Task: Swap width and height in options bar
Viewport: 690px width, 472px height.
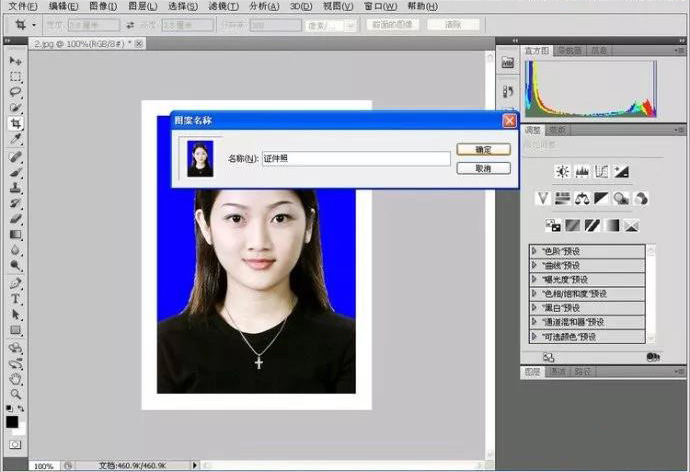Action: point(130,26)
